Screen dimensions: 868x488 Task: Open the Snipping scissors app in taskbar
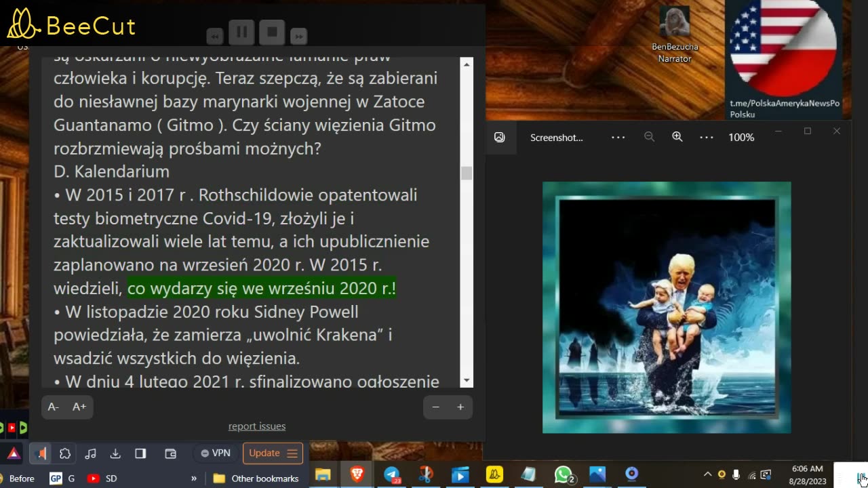[426, 474]
